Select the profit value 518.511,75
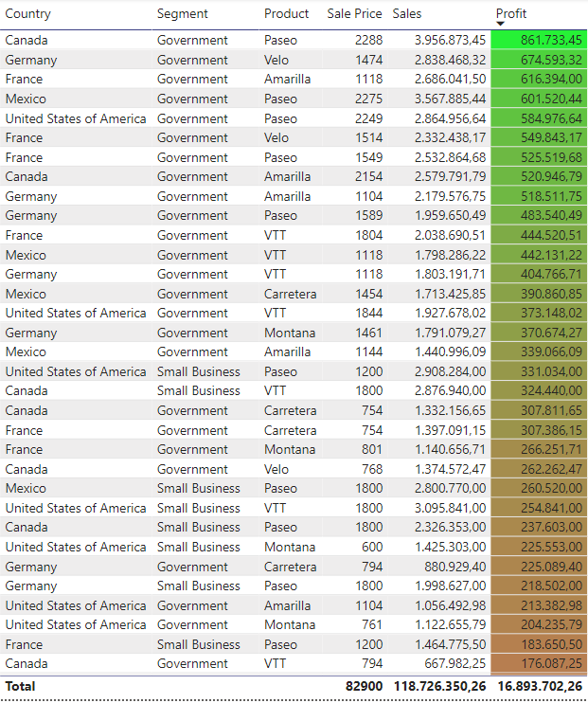 click(551, 196)
